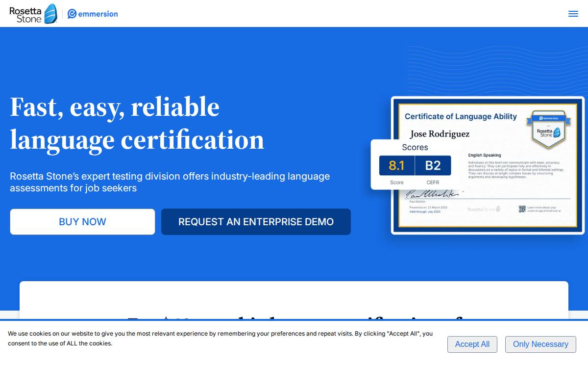The height and width of the screenshot is (368, 588).
Task: Request an enterprise demo
Action: pyautogui.click(x=256, y=222)
